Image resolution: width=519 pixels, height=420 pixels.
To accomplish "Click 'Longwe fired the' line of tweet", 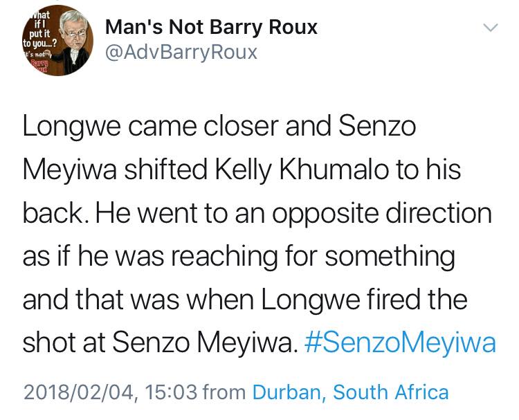I will pyautogui.click(x=365, y=300).
